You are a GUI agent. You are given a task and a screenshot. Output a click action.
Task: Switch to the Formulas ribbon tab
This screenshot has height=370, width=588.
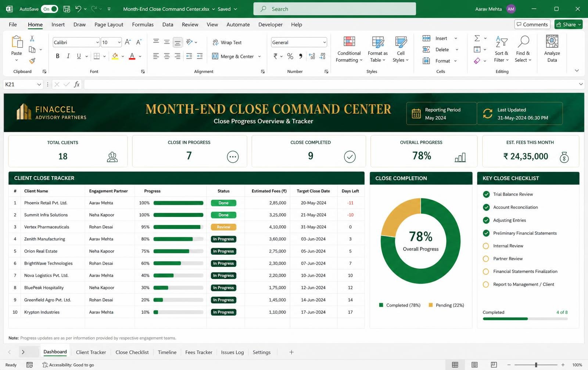(143, 25)
